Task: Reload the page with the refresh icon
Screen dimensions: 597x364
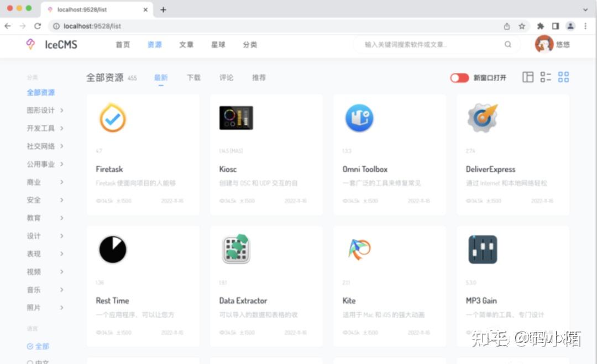Action: pyautogui.click(x=38, y=26)
